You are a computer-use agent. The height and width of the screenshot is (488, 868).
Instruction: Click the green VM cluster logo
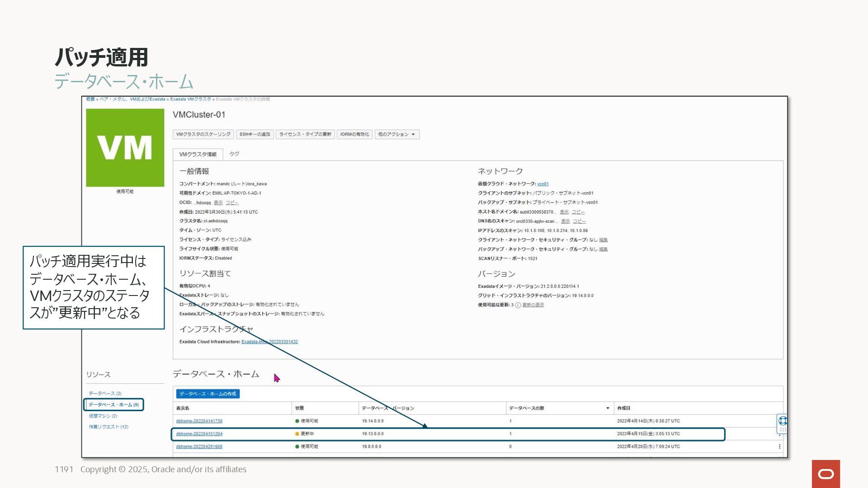pos(125,148)
